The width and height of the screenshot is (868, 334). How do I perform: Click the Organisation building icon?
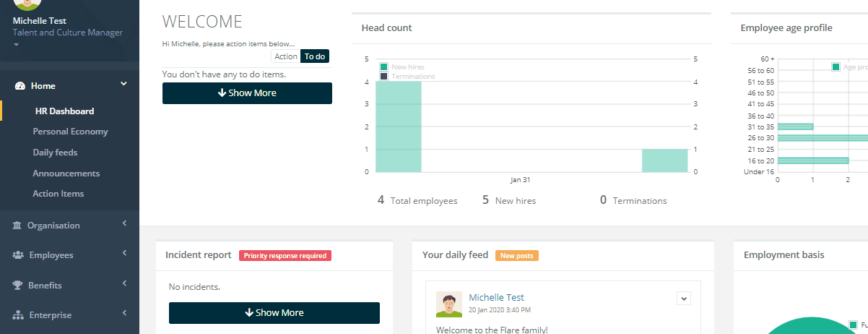click(x=17, y=226)
